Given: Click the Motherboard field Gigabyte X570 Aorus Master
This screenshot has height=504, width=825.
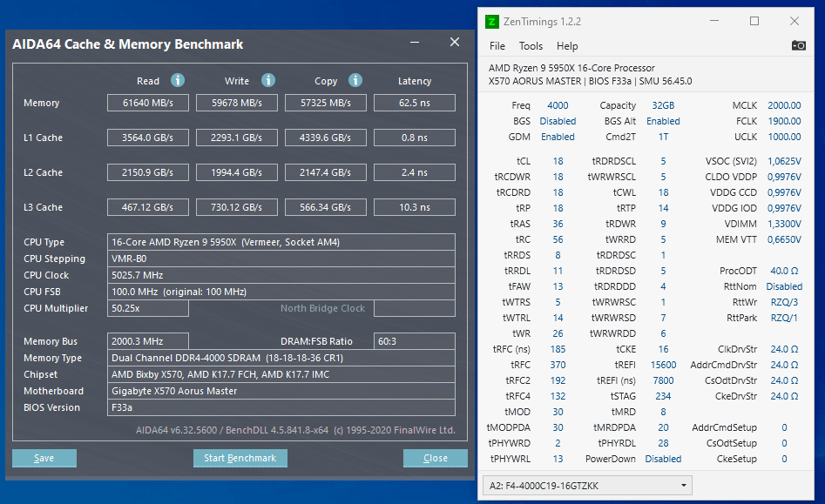Looking at the screenshot, I should coord(281,391).
